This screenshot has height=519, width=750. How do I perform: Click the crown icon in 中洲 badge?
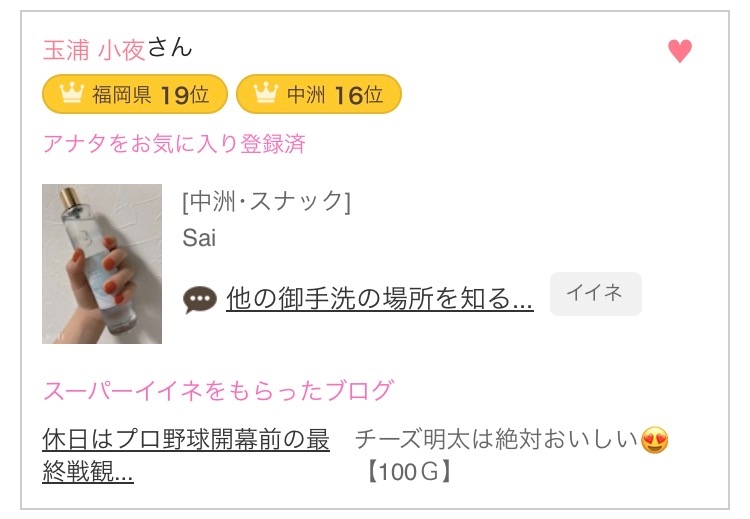[x=264, y=95]
